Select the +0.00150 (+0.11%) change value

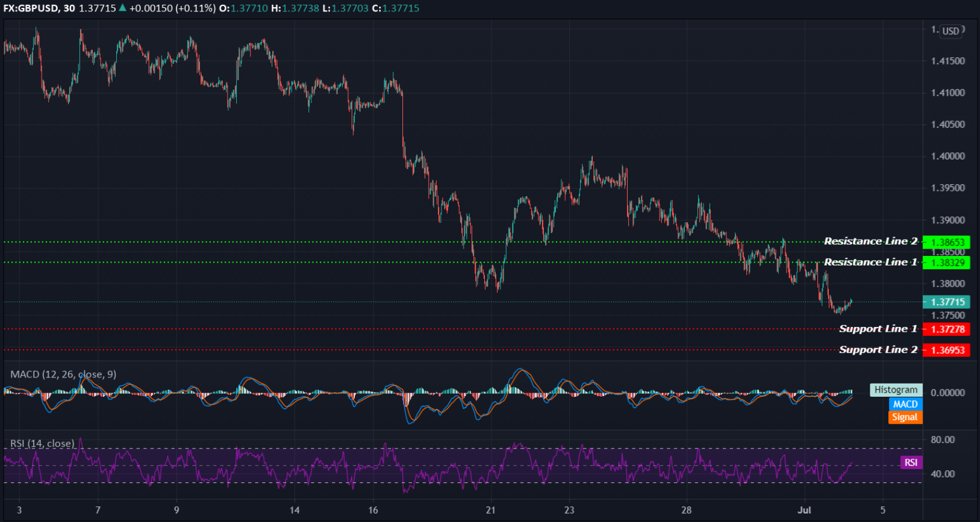click(172, 8)
